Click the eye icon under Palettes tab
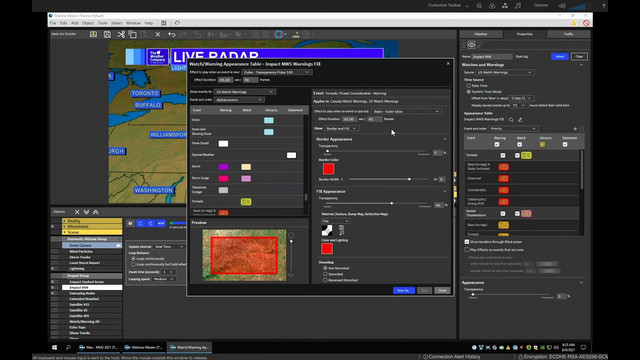Screen dimensions: 640x360 pos(471,45)
